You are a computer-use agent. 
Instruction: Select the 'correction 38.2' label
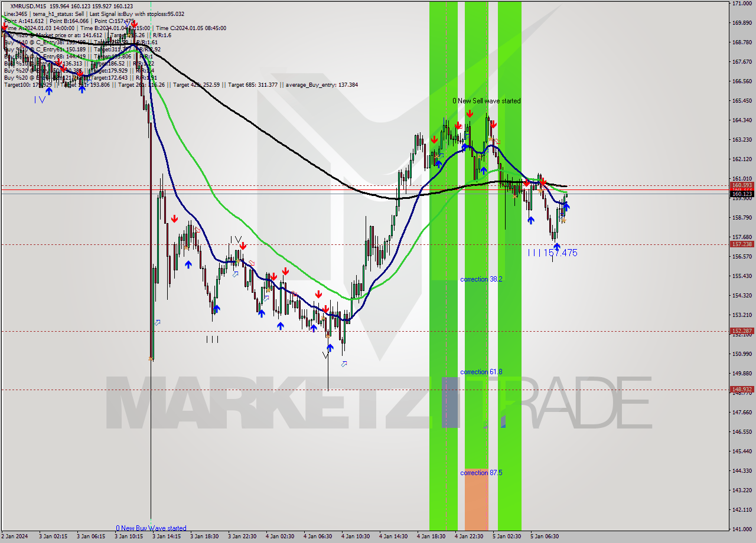(481, 279)
